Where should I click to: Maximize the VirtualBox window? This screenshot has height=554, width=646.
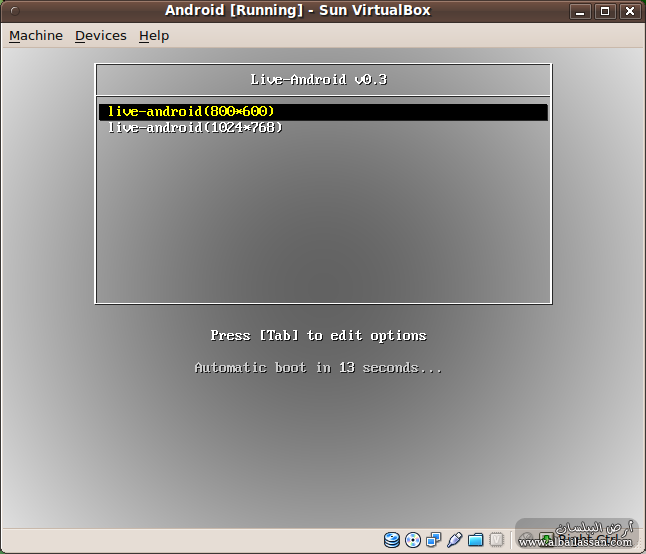pos(605,11)
